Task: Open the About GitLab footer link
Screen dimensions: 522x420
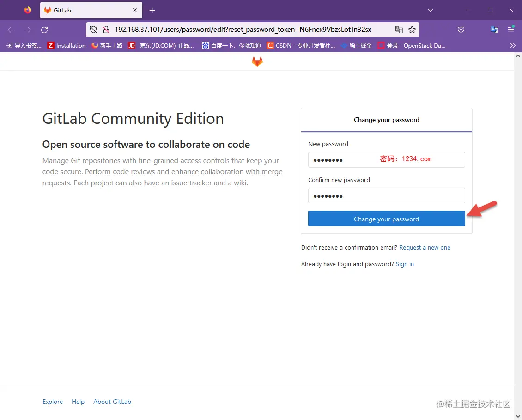Action: click(112, 402)
